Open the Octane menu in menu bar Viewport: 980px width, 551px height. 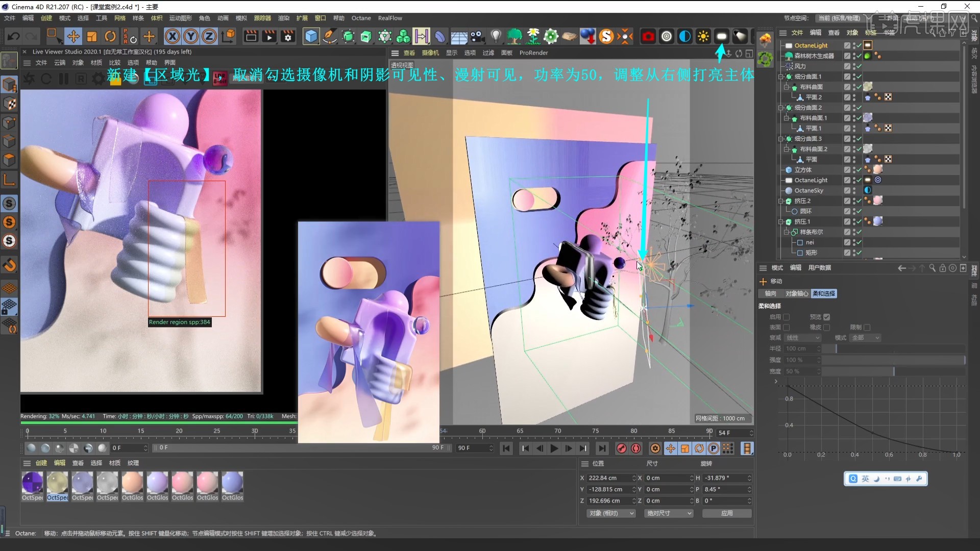[361, 18]
